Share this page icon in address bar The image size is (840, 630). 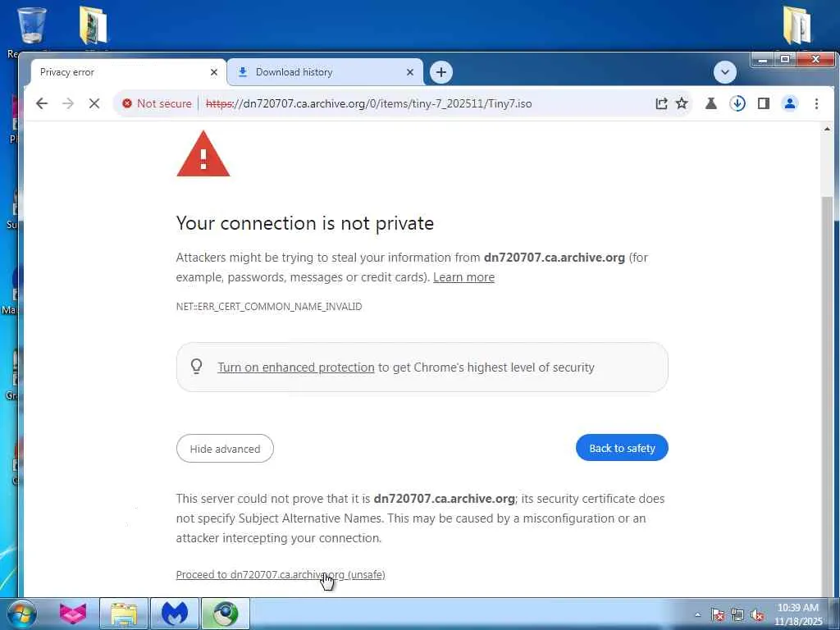click(x=662, y=103)
